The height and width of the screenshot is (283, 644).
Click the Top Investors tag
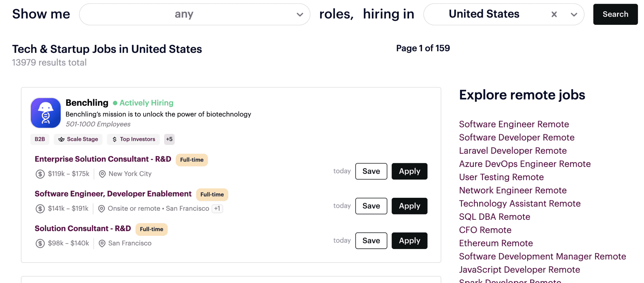(133, 139)
